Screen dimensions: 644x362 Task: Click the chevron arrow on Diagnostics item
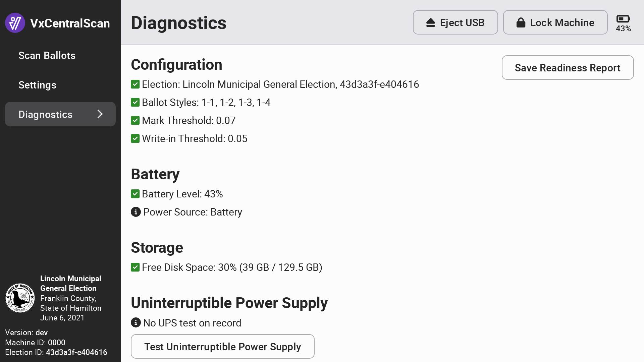[x=100, y=114]
